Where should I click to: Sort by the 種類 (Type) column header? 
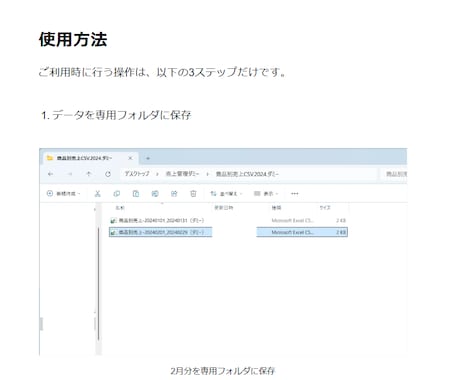[x=276, y=208]
